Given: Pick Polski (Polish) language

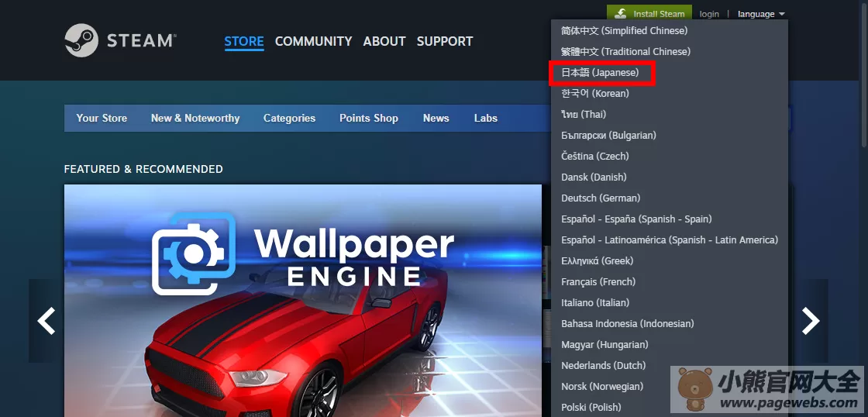Looking at the screenshot, I should [670, 408].
